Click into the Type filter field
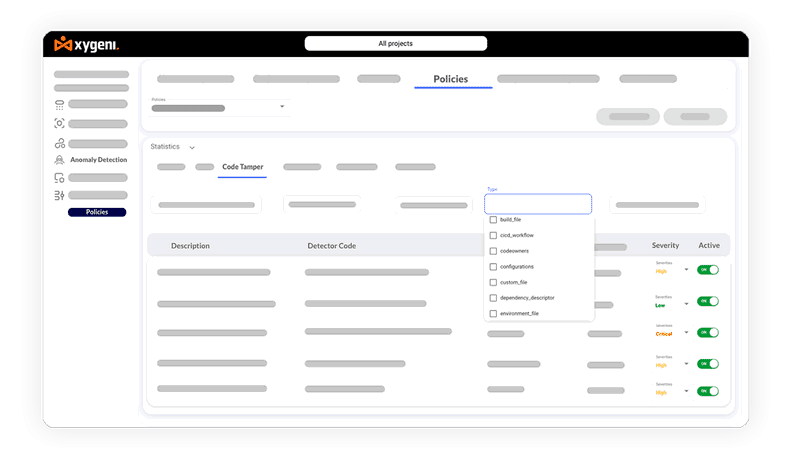This screenshot has height=463, width=800. pos(538,204)
